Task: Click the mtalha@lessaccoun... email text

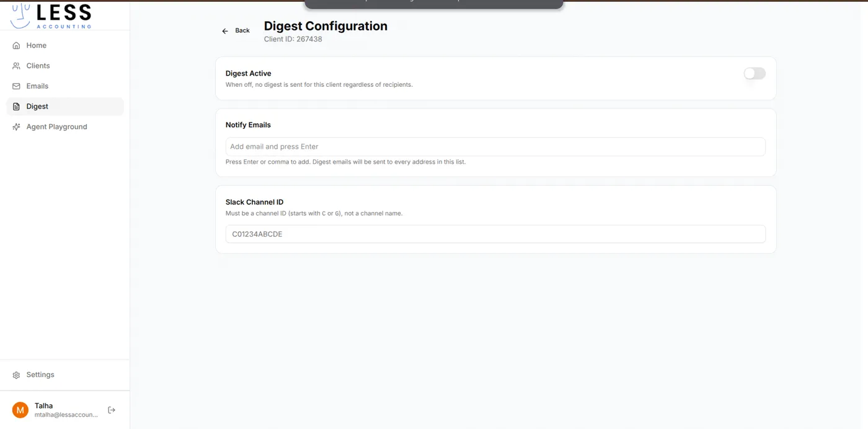Action: point(66,415)
